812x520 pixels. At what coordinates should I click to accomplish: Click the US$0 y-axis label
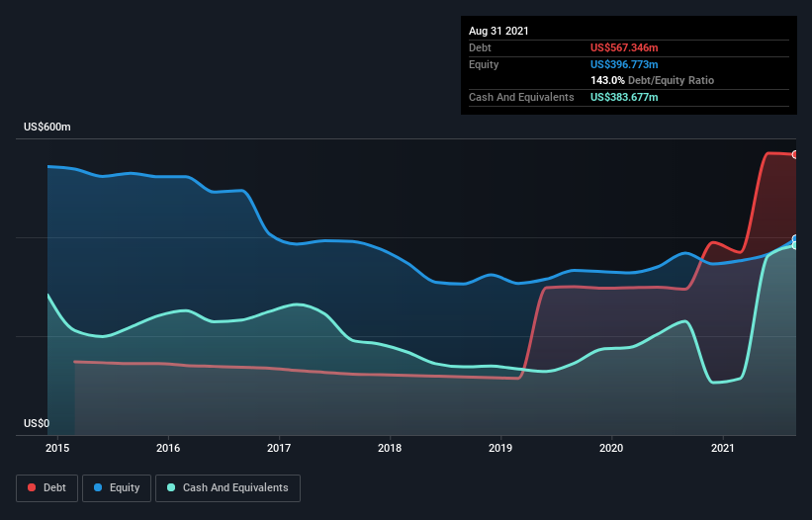tap(37, 423)
